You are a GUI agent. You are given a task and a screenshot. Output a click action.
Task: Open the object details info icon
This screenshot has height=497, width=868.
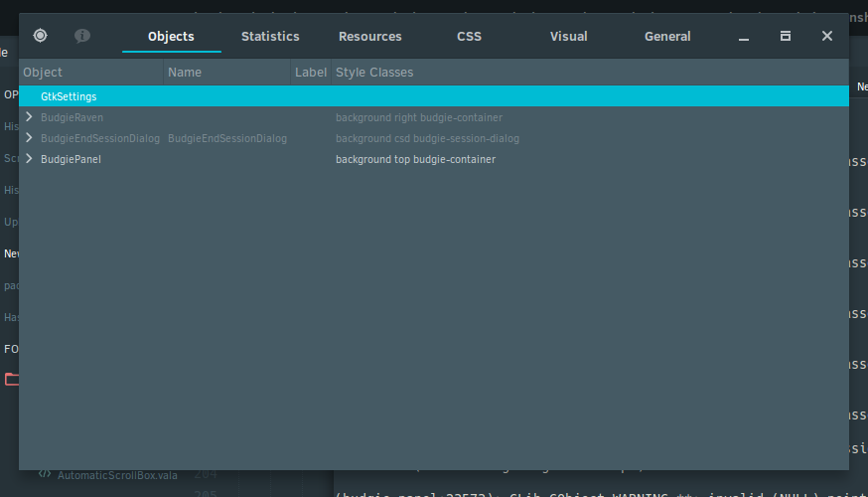click(81, 36)
